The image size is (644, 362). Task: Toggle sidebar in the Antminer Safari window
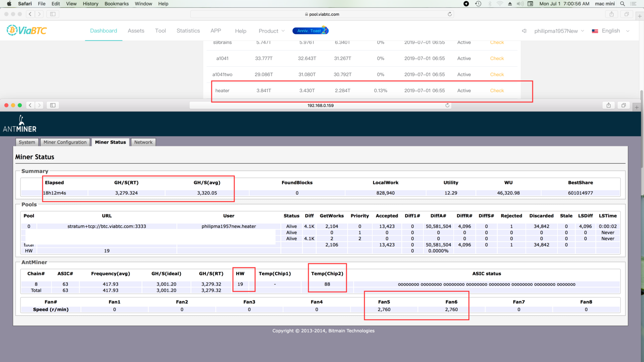(x=53, y=105)
